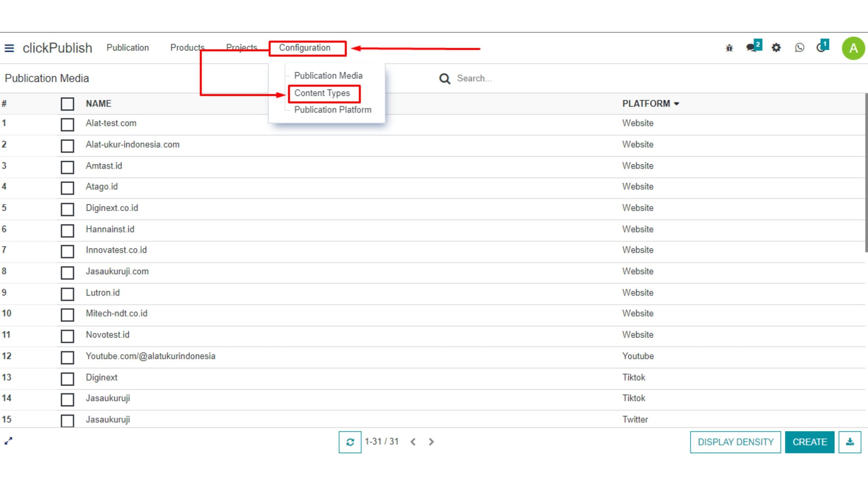Click the download export icon button
868x488 pixels.
[850, 442]
